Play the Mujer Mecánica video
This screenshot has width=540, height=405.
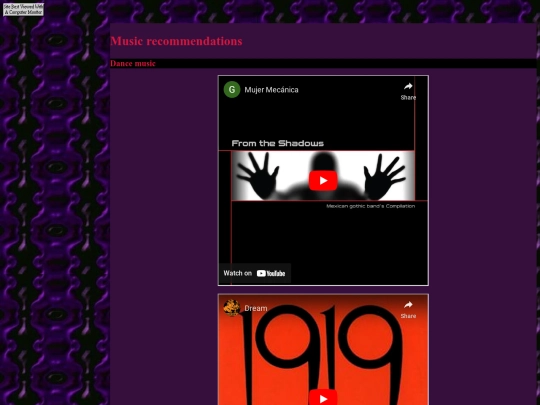(323, 180)
